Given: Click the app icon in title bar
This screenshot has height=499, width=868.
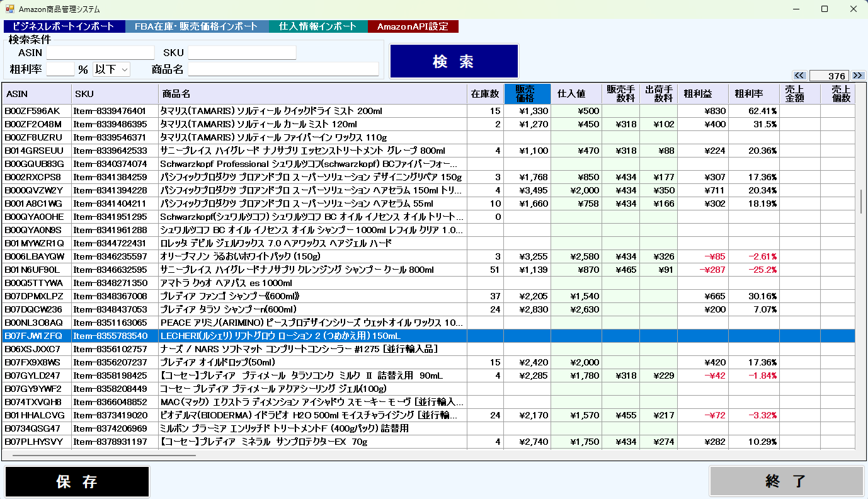Looking at the screenshot, I should point(9,9).
